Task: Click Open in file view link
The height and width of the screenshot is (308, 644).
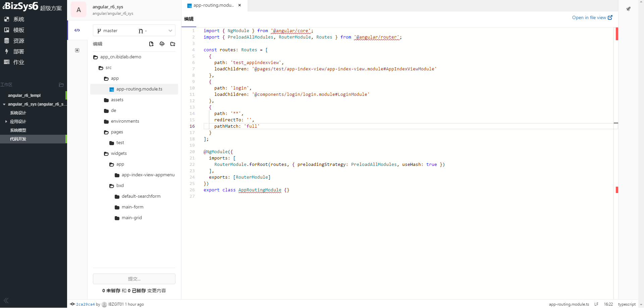Action: pos(592,18)
